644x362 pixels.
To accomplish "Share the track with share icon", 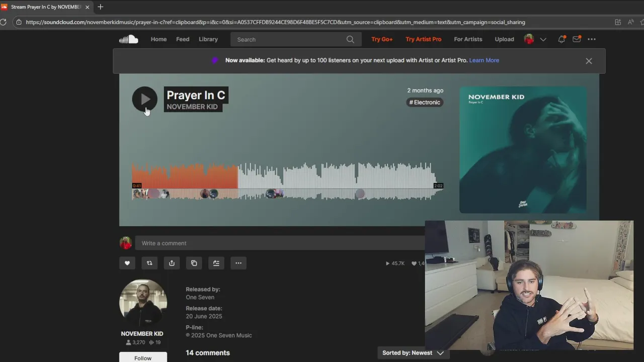I will pyautogui.click(x=172, y=263).
